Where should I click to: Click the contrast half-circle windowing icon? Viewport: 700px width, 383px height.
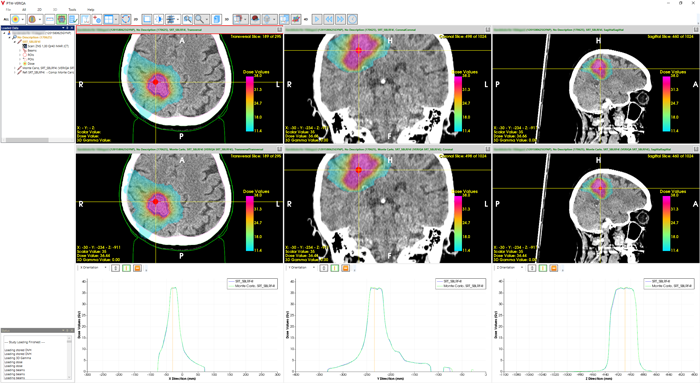point(158,19)
